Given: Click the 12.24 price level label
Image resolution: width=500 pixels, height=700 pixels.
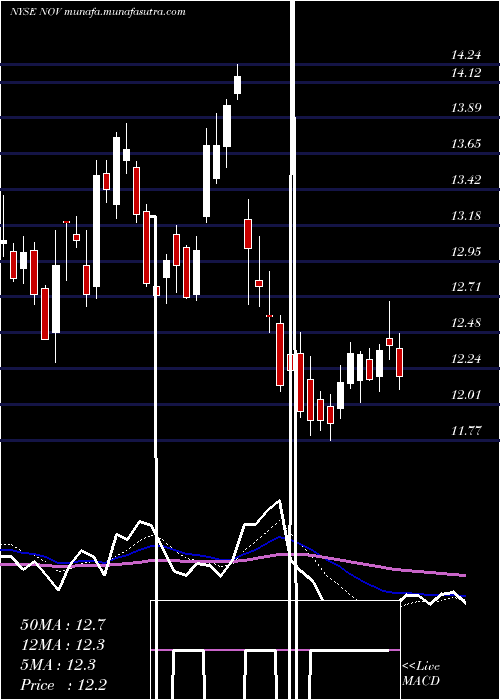Looking at the screenshot, I should [x=466, y=359].
